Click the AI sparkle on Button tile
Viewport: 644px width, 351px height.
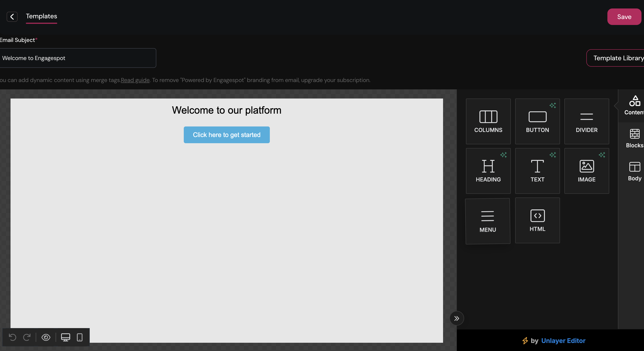pyautogui.click(x=553, y=105)
